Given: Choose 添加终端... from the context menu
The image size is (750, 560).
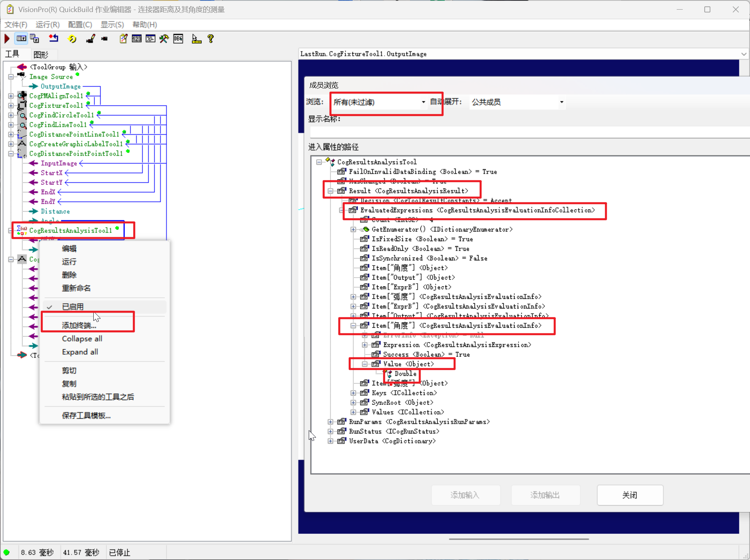Looking at the screenshot, I should coord(105,325).
